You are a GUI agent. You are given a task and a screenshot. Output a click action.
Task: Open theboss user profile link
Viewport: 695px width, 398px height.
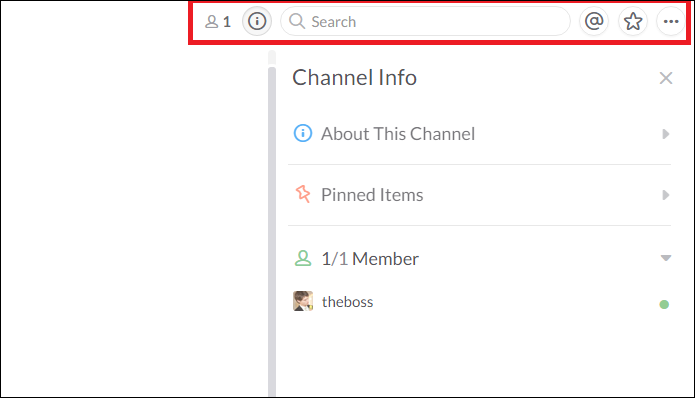[348, 302]
